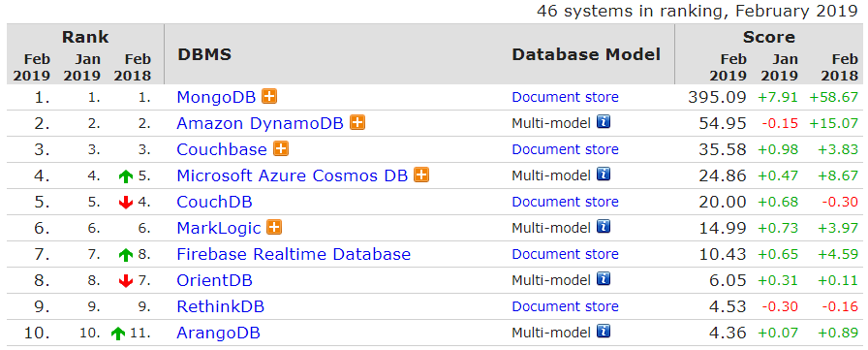This screenshot has width=868, height=350.
Task: Click info icon in Azure Cosmos DB row
Action: coord(604,175)
